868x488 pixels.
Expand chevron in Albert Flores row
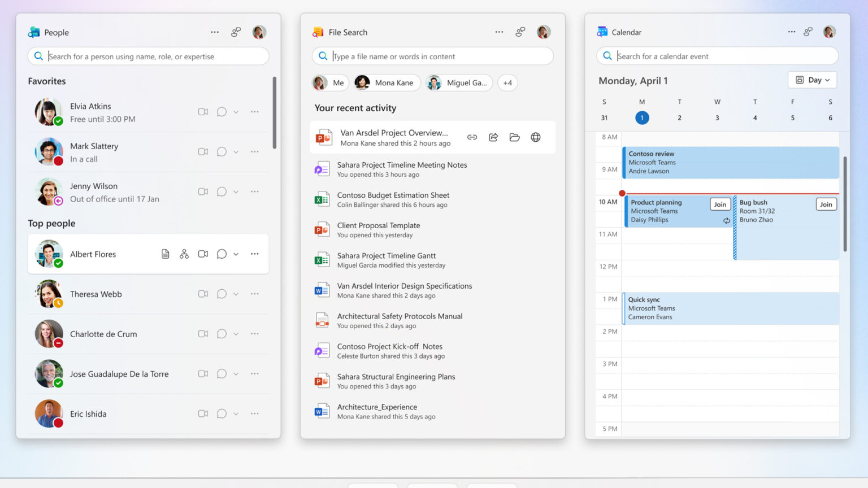236,254
